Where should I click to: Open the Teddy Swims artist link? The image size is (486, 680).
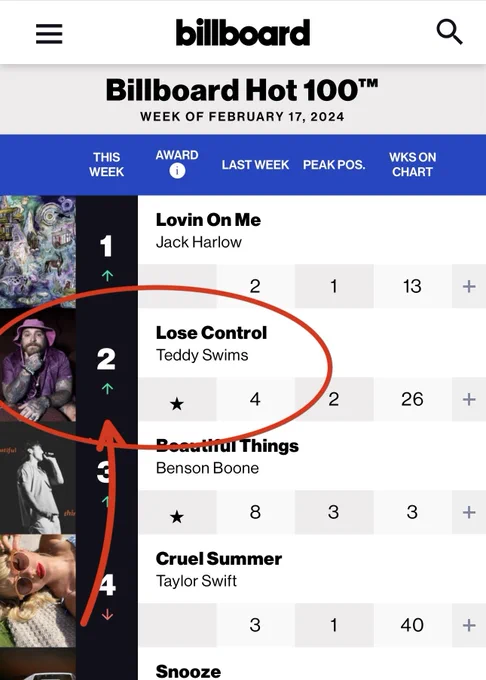[x=202, y=355]
